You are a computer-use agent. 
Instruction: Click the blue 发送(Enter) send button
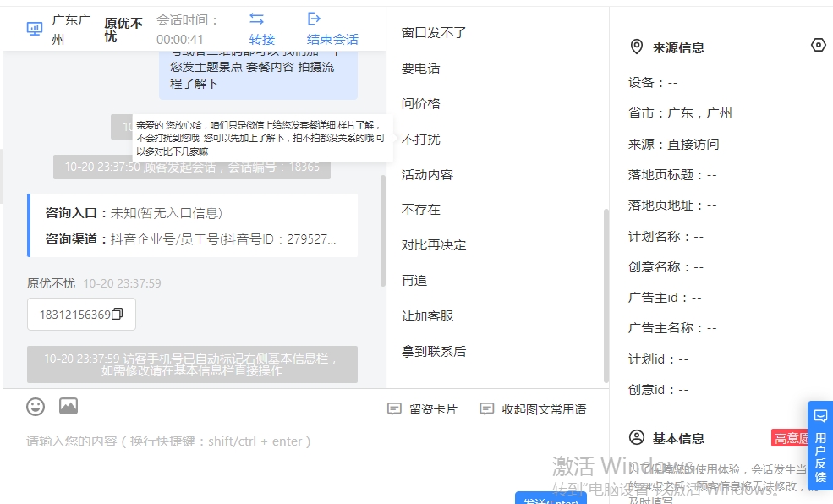551,499
